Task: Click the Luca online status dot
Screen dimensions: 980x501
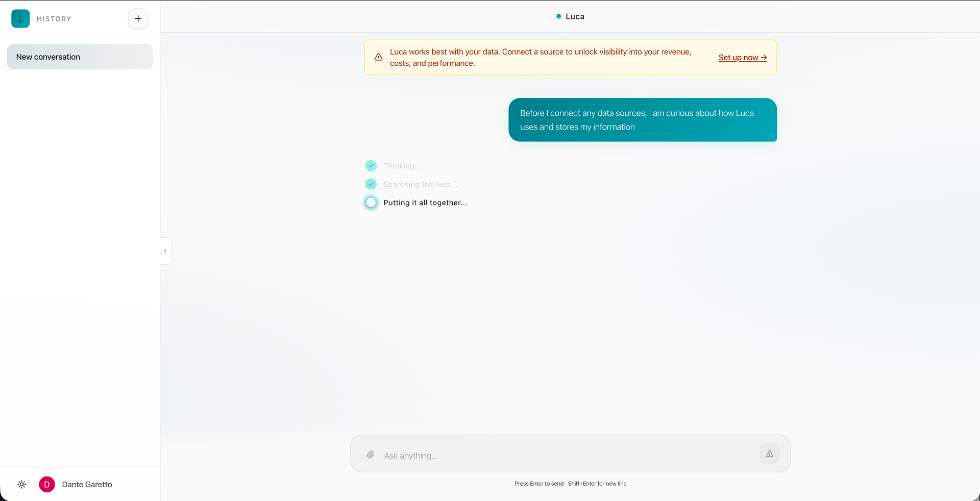Action: [x=558, y=16]
